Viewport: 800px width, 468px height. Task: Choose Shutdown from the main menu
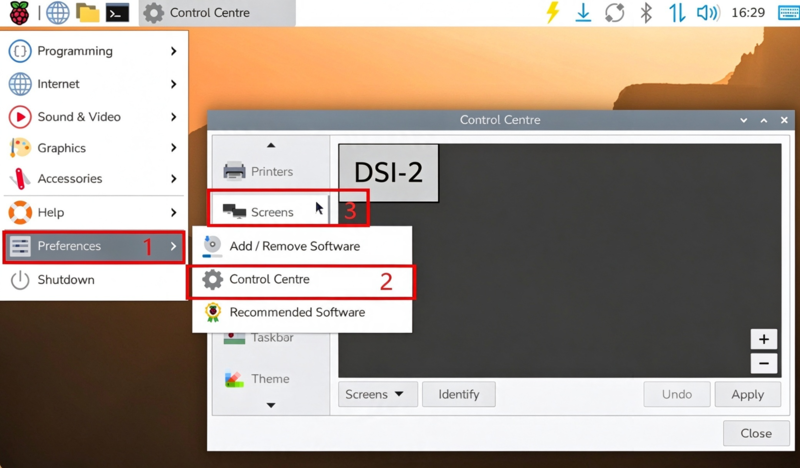pos(94,280)
